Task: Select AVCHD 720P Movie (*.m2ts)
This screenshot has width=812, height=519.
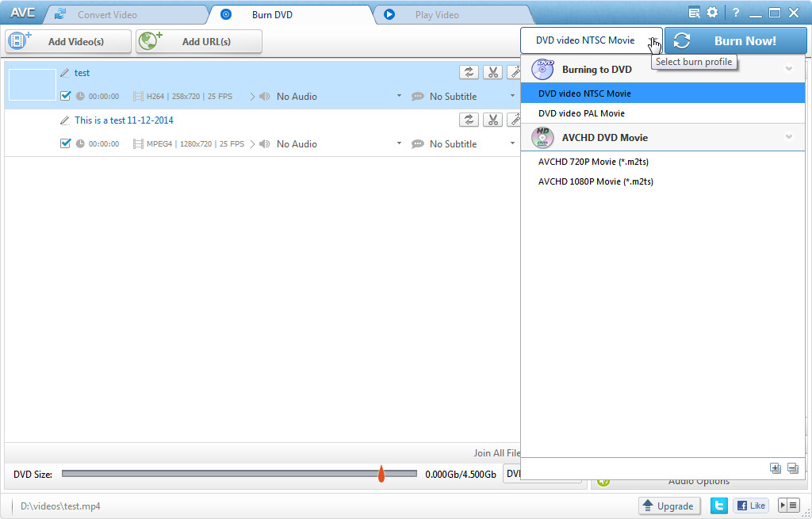Action: coord(663,162)
